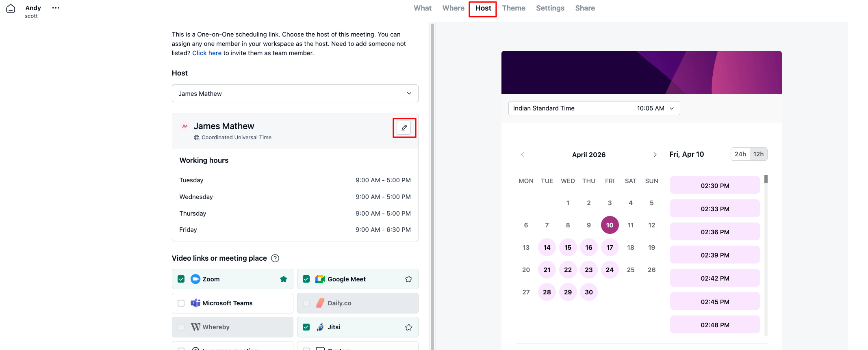The width and height of the screenshot is (868, 350).
Task: Switch time format to 24h
Action: pos(740,154)
